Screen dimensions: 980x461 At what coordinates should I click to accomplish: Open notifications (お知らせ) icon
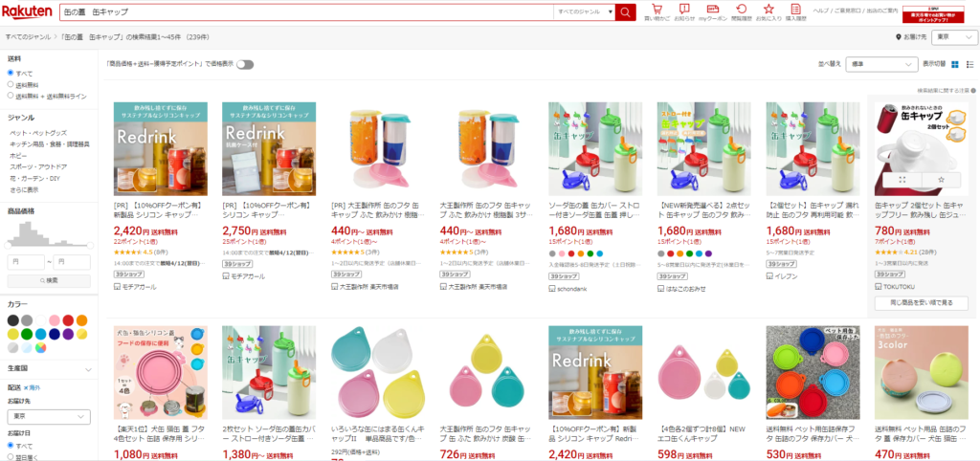pos(684,9)
